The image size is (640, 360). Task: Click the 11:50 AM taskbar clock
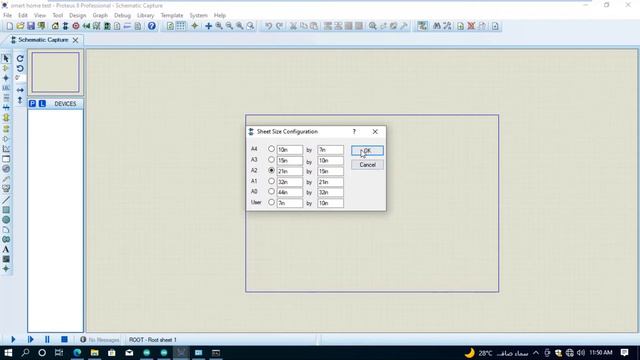601,353
